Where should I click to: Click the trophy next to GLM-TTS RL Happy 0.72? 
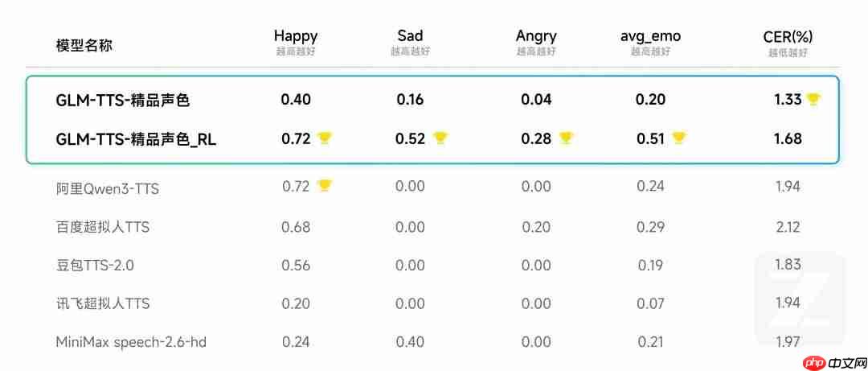pyautogui.click(x=324, y=138)
